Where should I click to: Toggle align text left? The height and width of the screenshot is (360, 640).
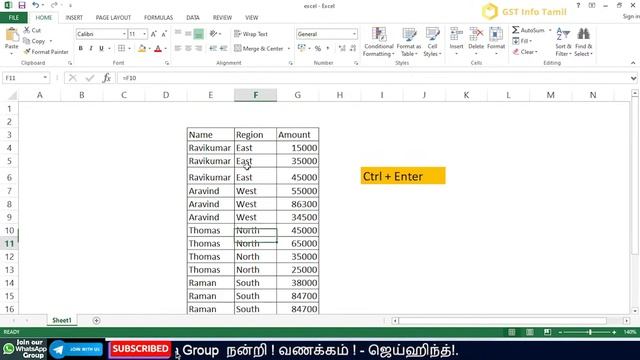[178, 49]
